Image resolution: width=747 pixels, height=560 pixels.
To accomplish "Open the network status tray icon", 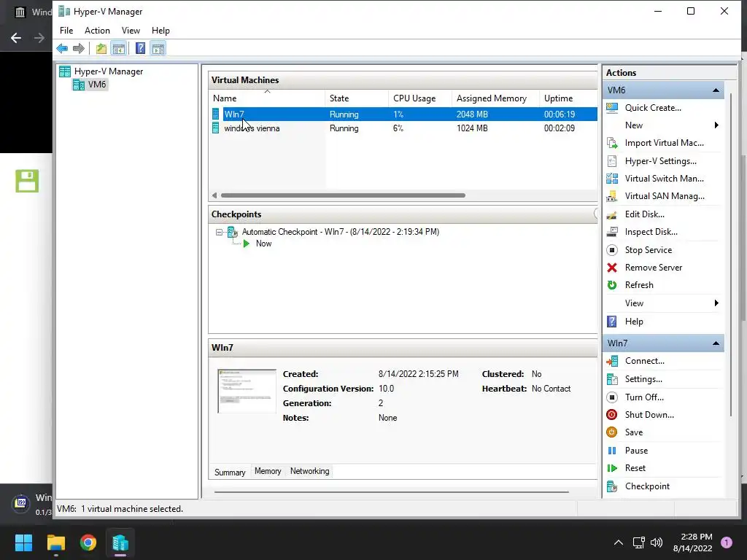I will pos(638,542).
